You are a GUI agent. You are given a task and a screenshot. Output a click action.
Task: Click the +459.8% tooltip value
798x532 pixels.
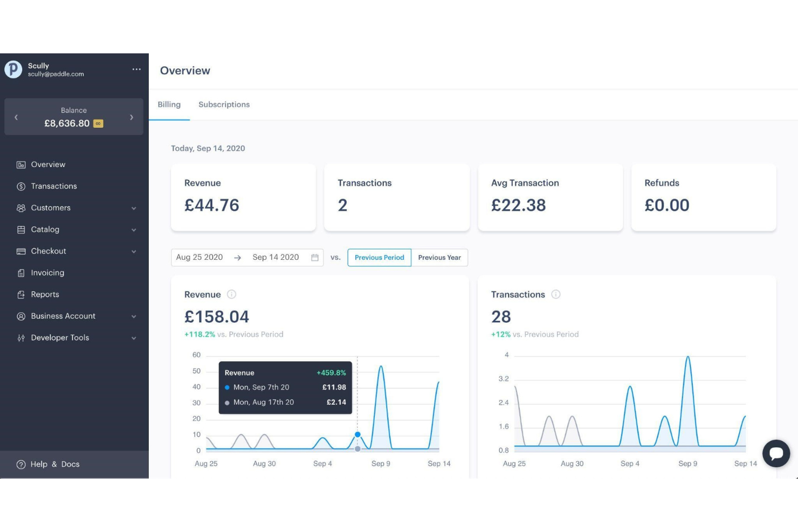(331, 373)
